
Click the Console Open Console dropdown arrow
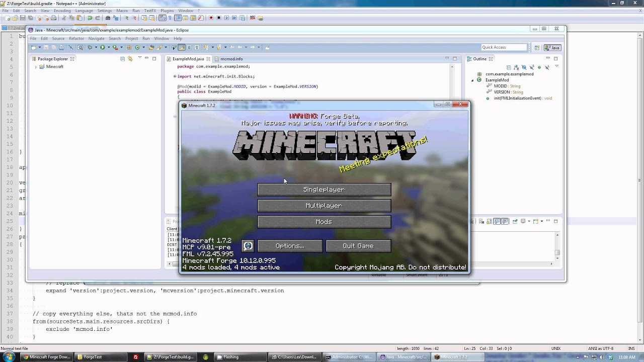click(542, 221)
